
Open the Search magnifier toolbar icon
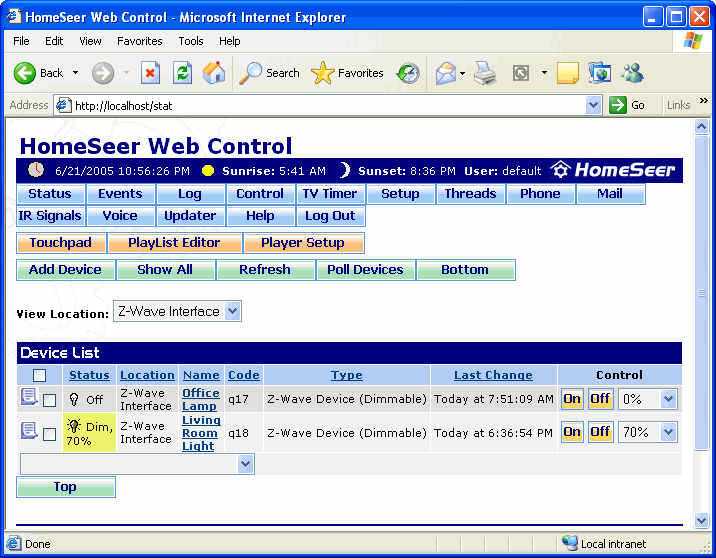(x=250, y=73)
